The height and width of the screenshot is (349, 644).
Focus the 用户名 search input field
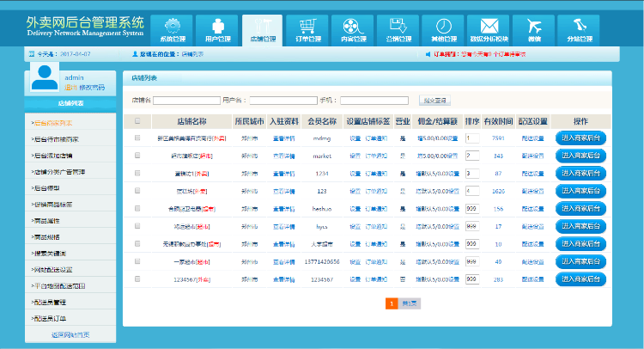click(x=283, y=101)
